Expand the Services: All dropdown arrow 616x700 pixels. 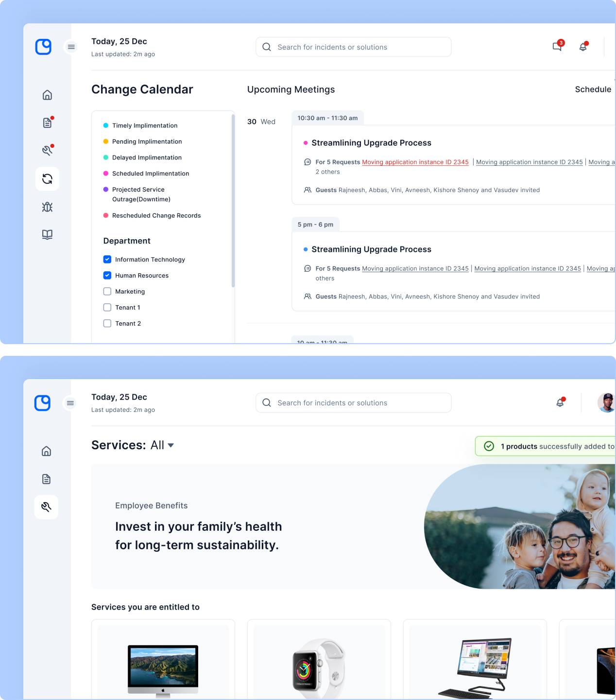171,445
